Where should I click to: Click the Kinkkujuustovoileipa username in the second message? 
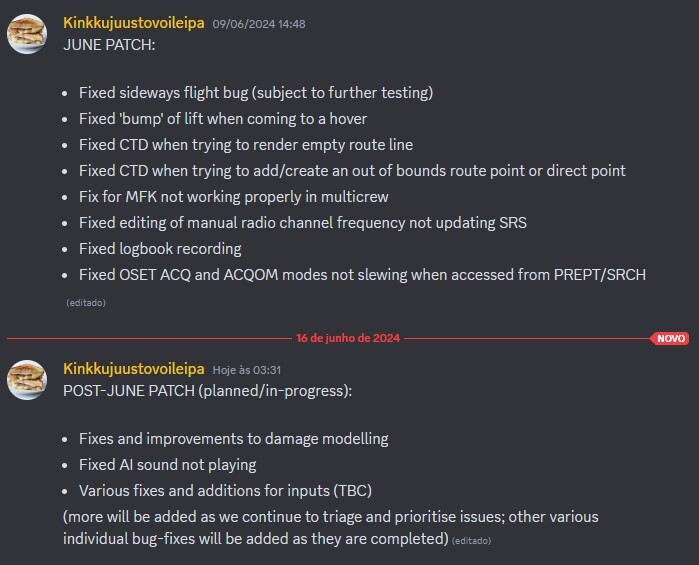(x=134, y=369)
